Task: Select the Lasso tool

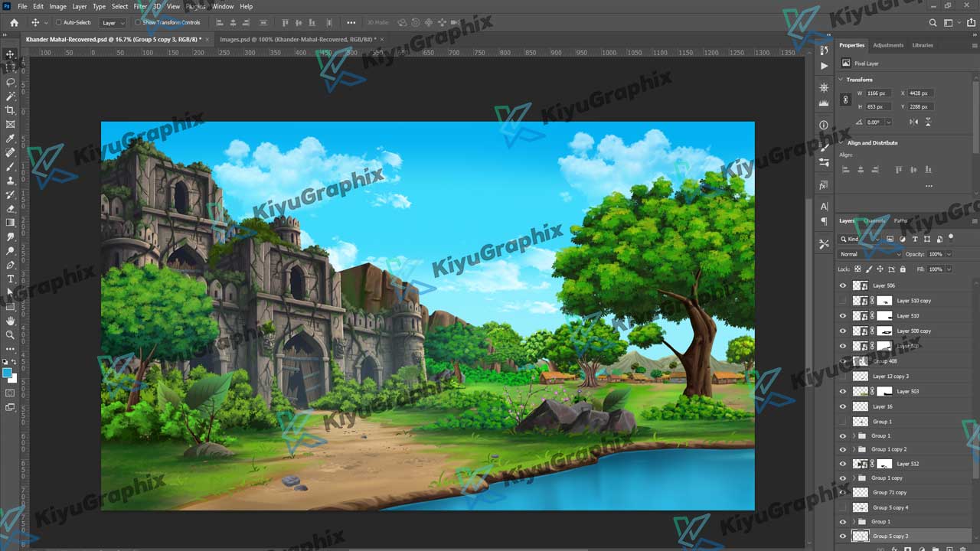Action: 11,82
